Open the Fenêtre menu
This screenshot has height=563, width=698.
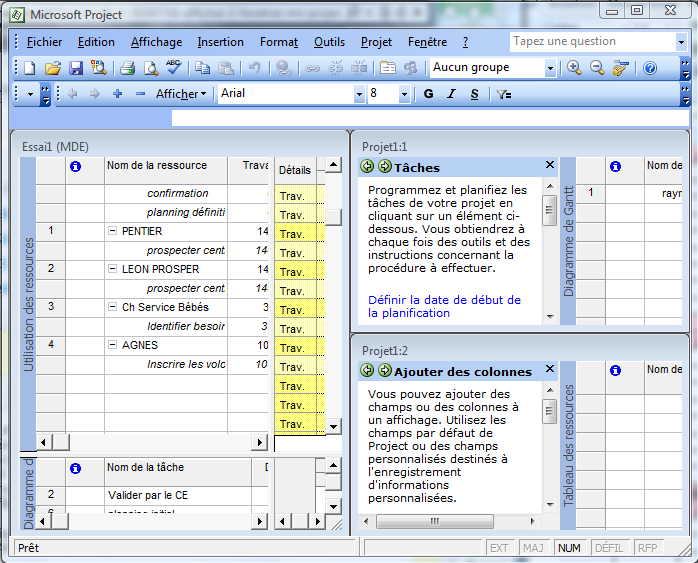(427, 42)
